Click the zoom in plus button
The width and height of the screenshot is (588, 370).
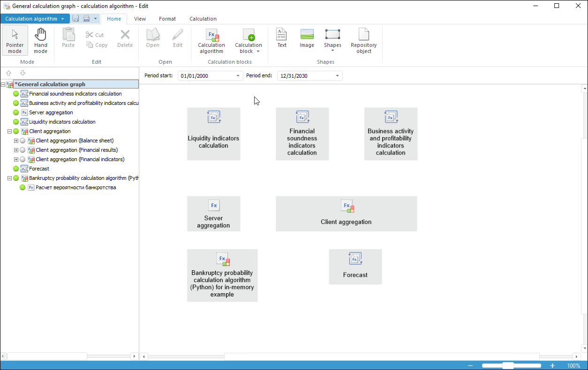click(x=552, y=366)
